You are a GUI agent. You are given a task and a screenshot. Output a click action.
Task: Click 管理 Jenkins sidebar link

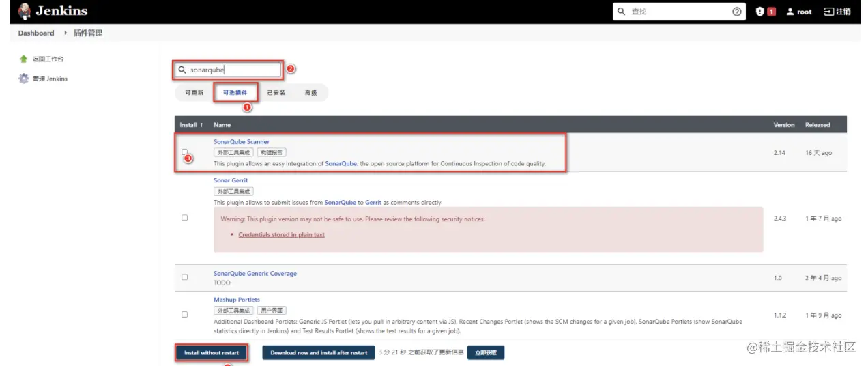tap(50, 79)
